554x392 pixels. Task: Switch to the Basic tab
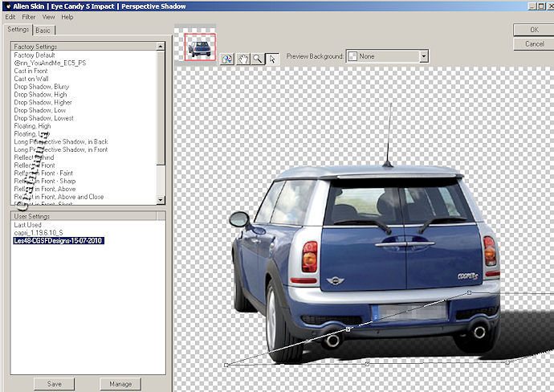point(43,31)
